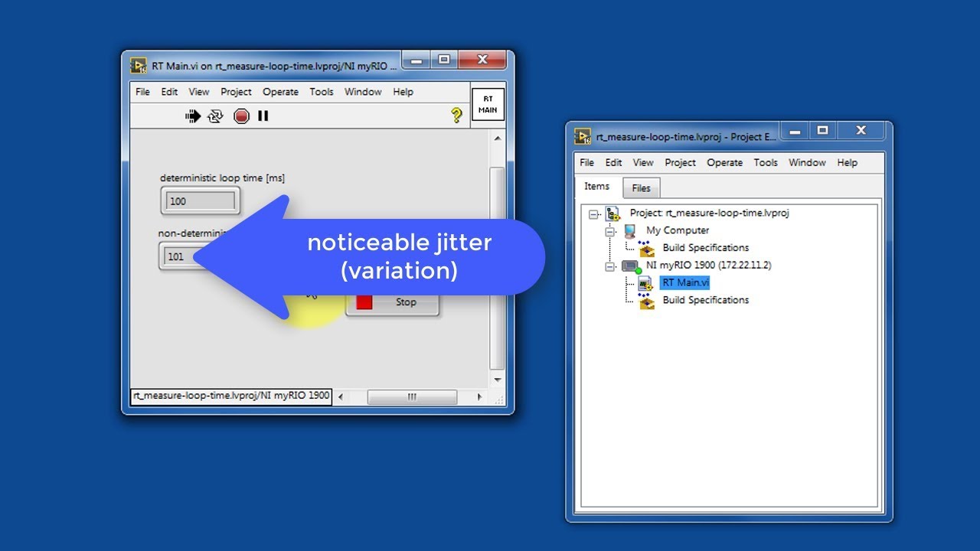
Task: Click the Stop button on front panel
Action: (x=394, y=302)
